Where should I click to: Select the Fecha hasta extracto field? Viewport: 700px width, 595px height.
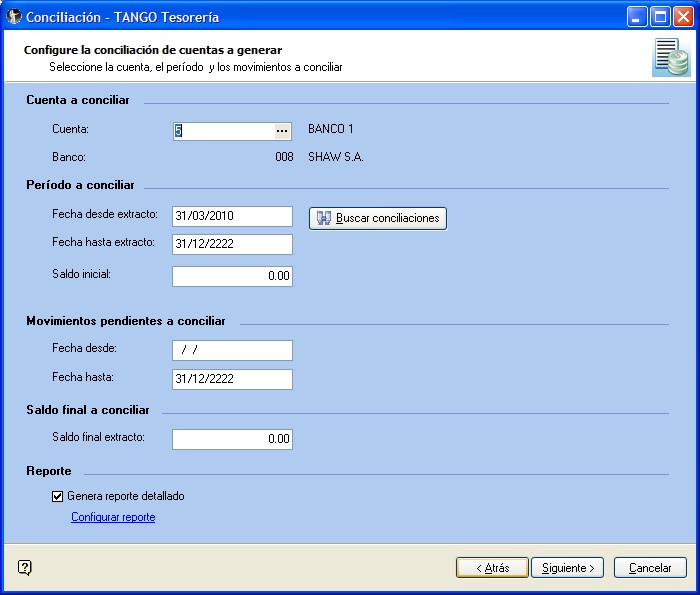pyautogui.click(x=232, y=244)
